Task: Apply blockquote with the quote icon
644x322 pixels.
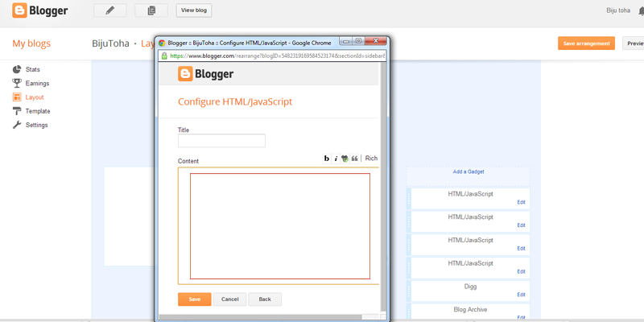Action: [x=354, y=159]
